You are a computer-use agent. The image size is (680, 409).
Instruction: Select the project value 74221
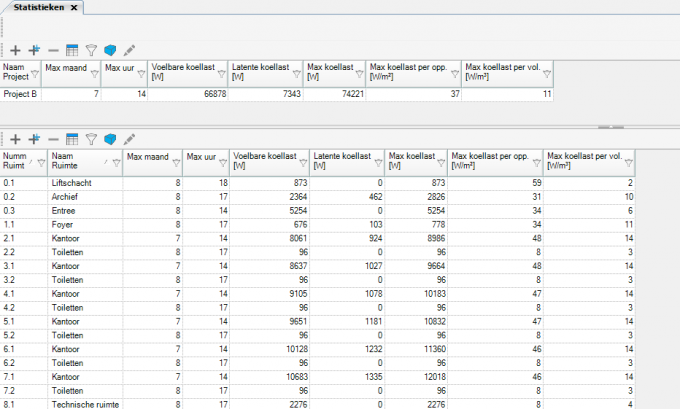coord(353,94)
